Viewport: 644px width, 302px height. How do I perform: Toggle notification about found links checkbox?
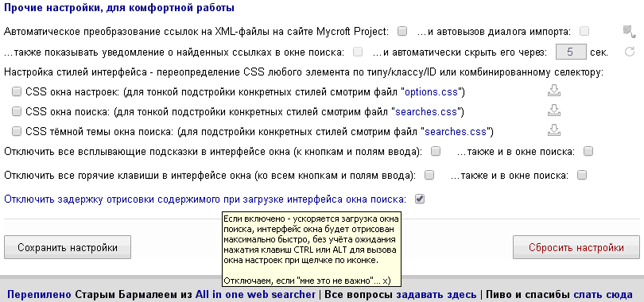tap(358, 52)
